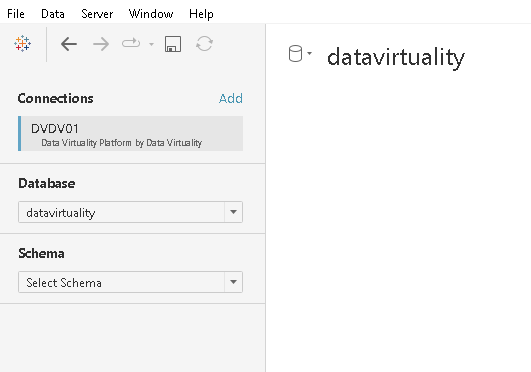Viewport: 531px width, 372px height.
Task: Expand the Select Schema dropdown arrow
Action: coord(233,282)
